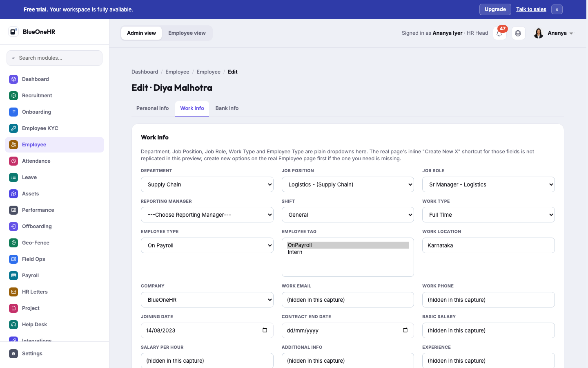Viewport: 588px width, 368px height.
Task: Open the Payroll module icon
Action: click(x=13, y=276)
